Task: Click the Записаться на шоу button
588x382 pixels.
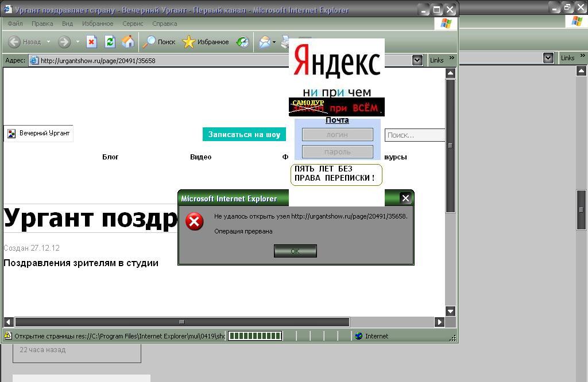Action: point(244,134)
